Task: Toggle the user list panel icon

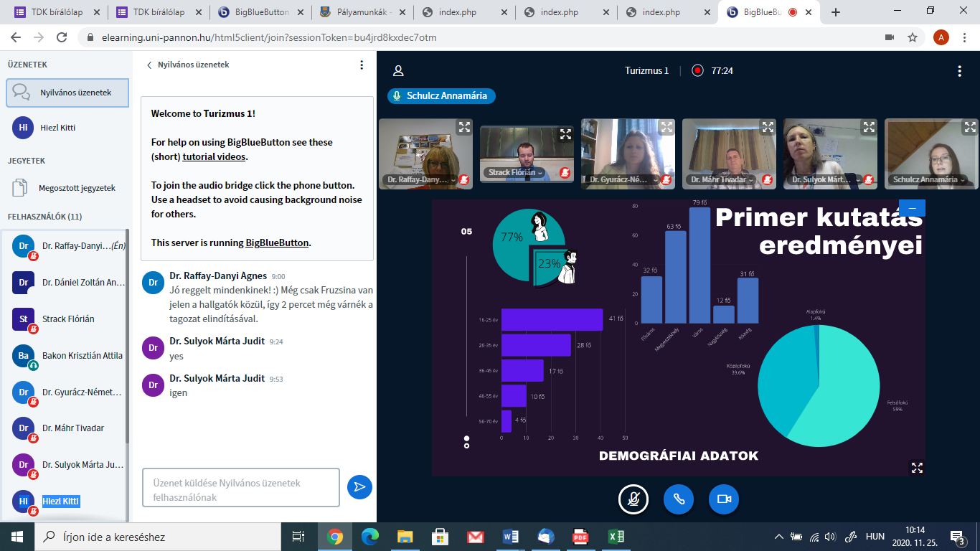Action: point(398,71)
